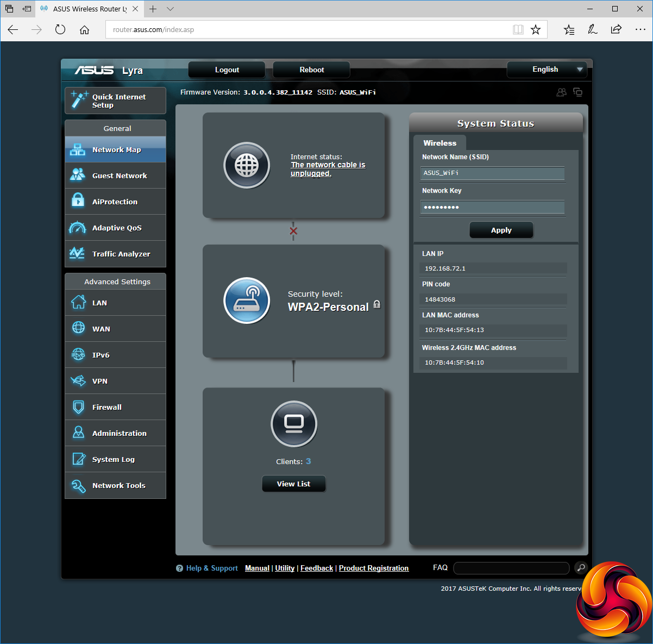Open the Feedback link
This screenshot has height=644, width=653.
click(317, 568)
